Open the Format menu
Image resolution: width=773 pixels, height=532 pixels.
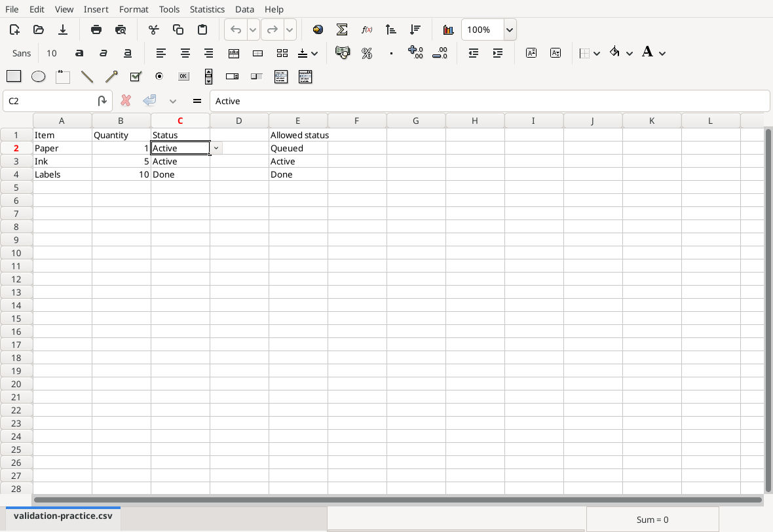(134, 9)
